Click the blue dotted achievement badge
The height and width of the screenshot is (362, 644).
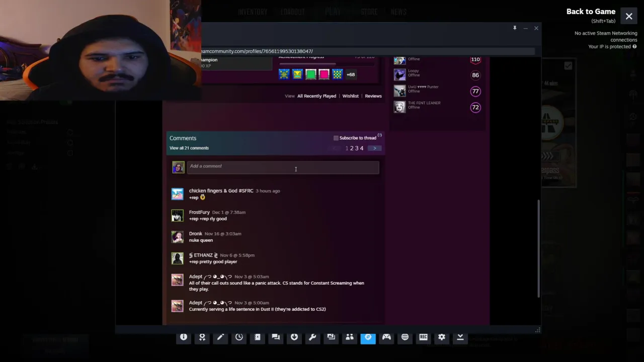tap(337, 74)
